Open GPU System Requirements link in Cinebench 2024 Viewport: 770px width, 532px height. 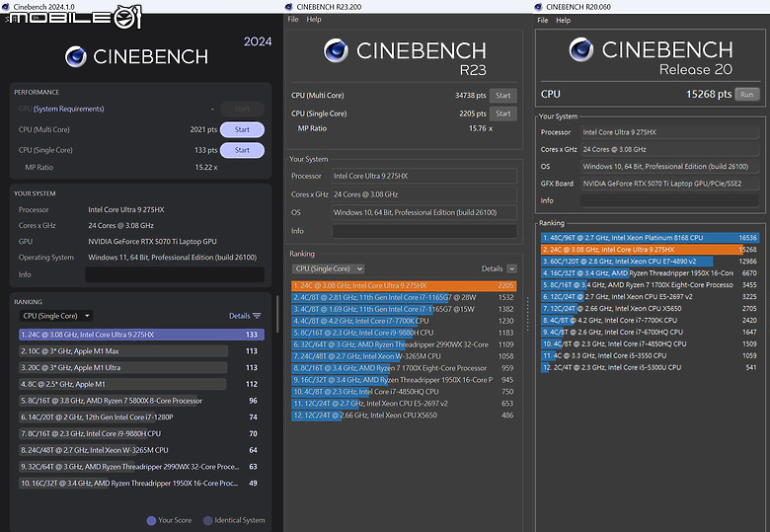click(x=69, y=109)
